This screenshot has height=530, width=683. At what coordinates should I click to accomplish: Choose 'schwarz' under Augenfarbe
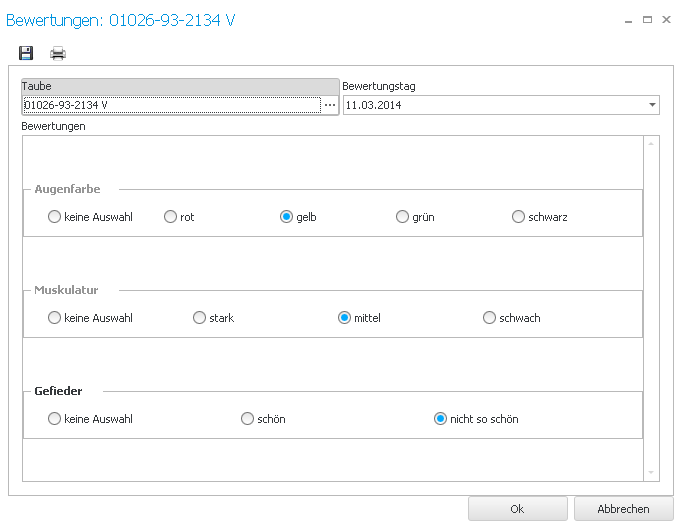[x=519, y=217]
